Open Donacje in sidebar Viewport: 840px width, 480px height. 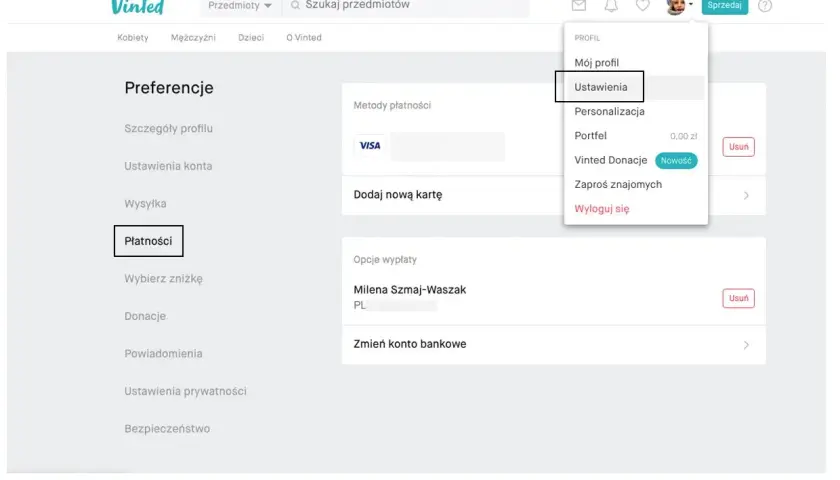(x=145, y=316)
